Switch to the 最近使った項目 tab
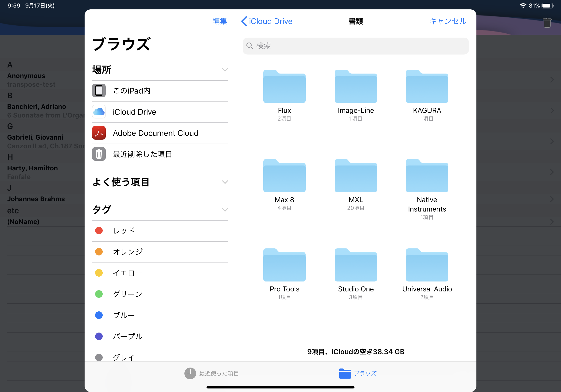The image size is (561, 392). point(212,373)
